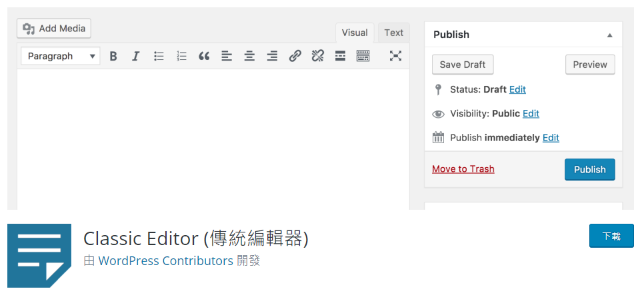644x299 pixels.
Task: Toggle the toolbar with keyboard icon
Action: (363, 56)
